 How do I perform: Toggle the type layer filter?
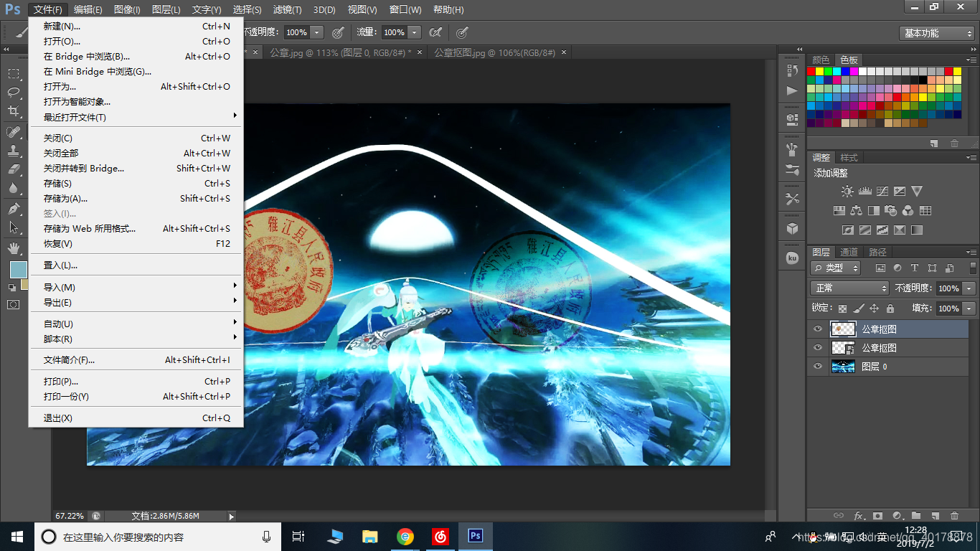pos(914,268)
